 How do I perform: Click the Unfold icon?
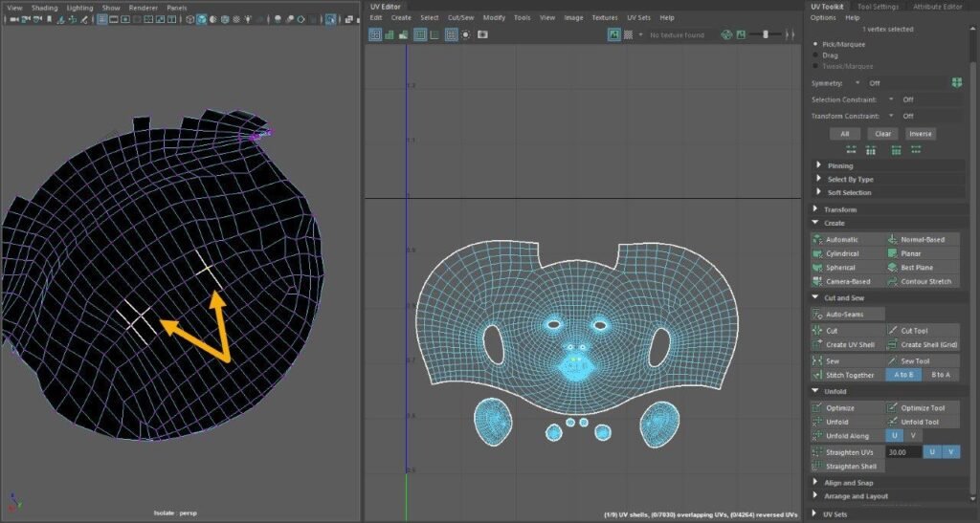pos(817,422)
